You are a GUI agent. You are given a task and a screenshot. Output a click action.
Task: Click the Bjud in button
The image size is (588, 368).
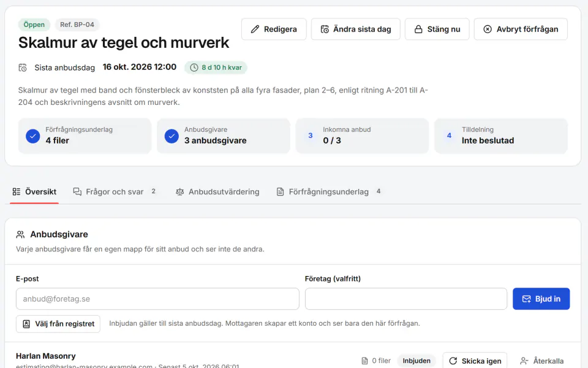541,299
